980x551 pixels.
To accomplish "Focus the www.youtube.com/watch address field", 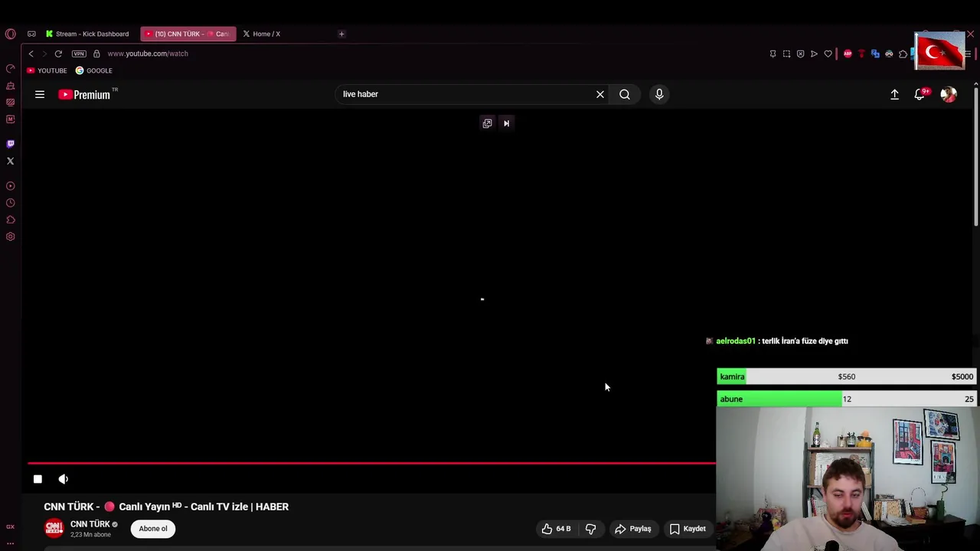I will [148, 54].
